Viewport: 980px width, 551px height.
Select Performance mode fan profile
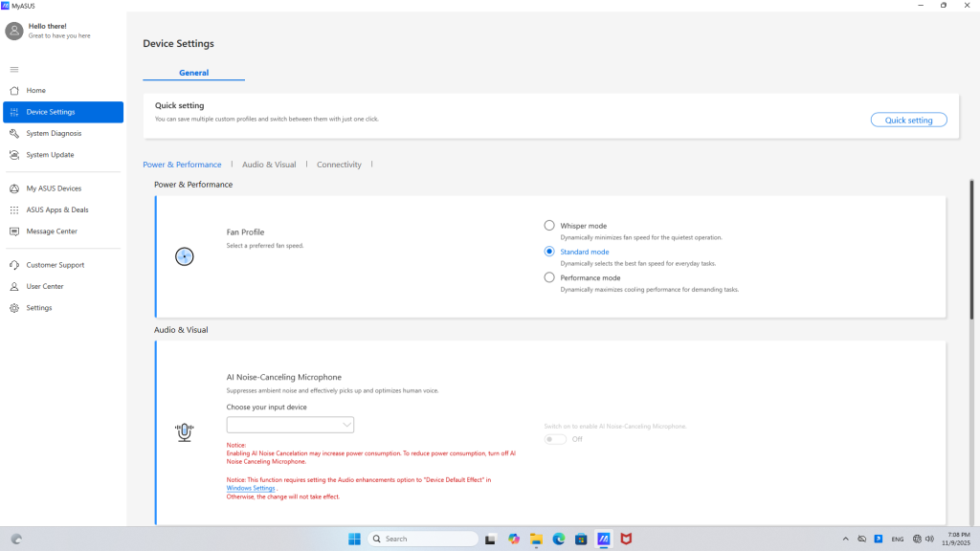[549, 277]
